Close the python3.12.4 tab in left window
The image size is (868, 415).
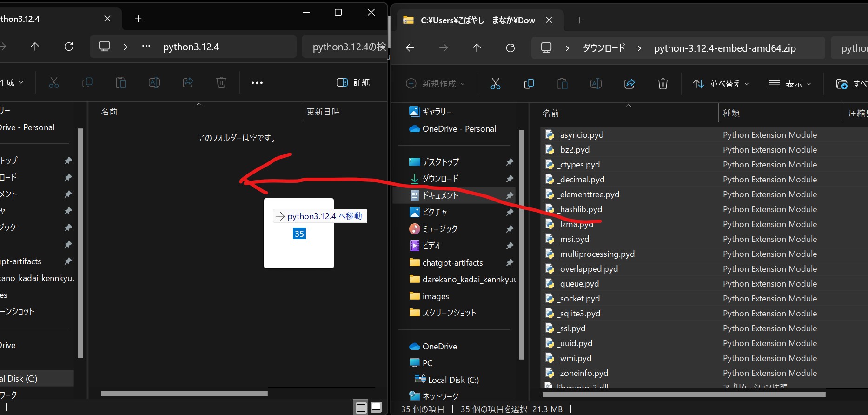tap(107, 19)
